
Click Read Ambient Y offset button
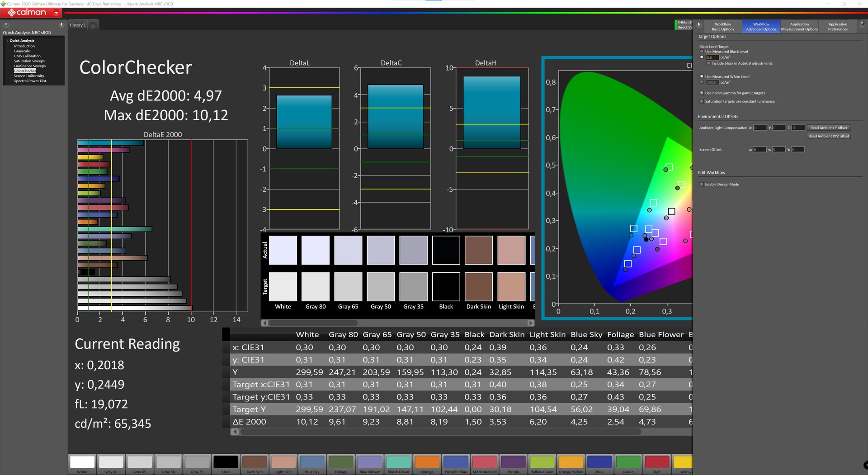(828, 128)
